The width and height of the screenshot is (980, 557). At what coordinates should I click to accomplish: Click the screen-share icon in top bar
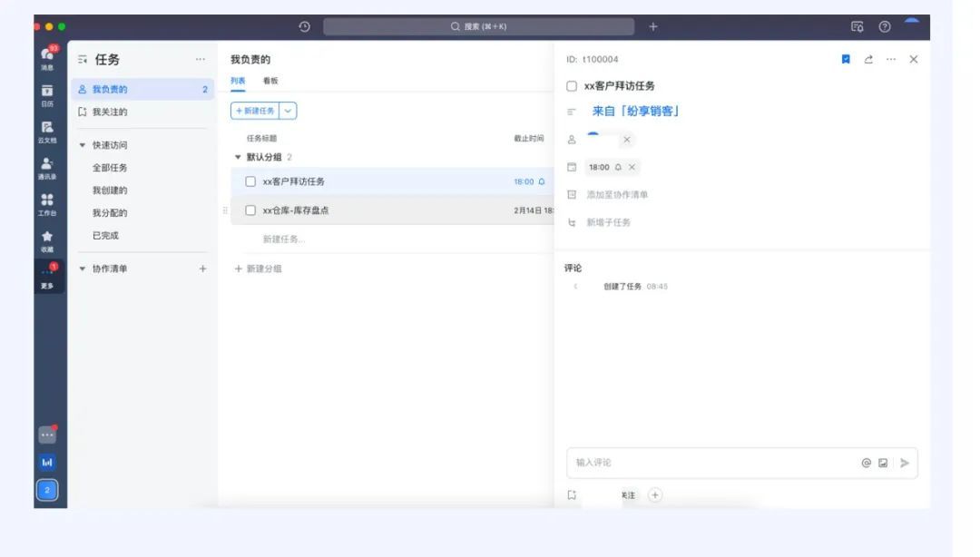point(857,26)
